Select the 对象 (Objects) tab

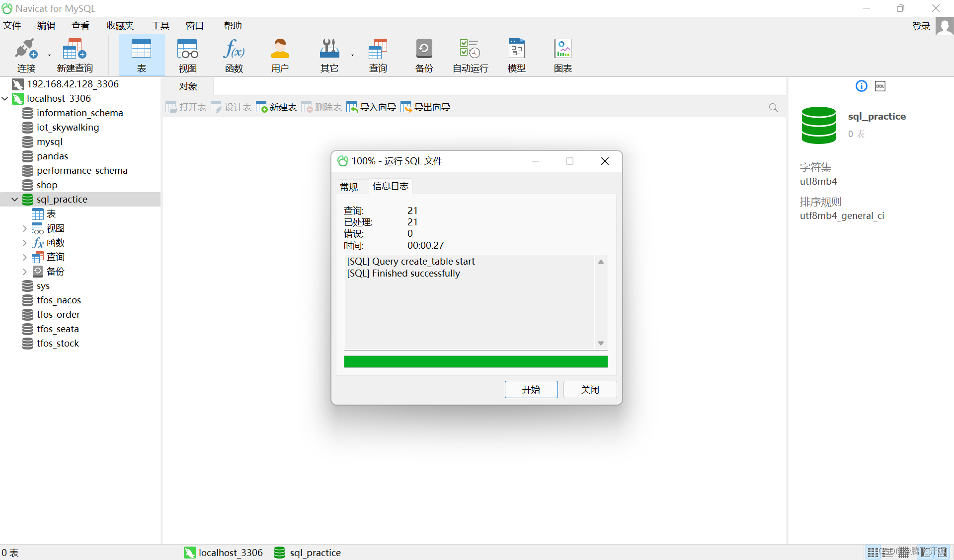[x=188, y=86]
